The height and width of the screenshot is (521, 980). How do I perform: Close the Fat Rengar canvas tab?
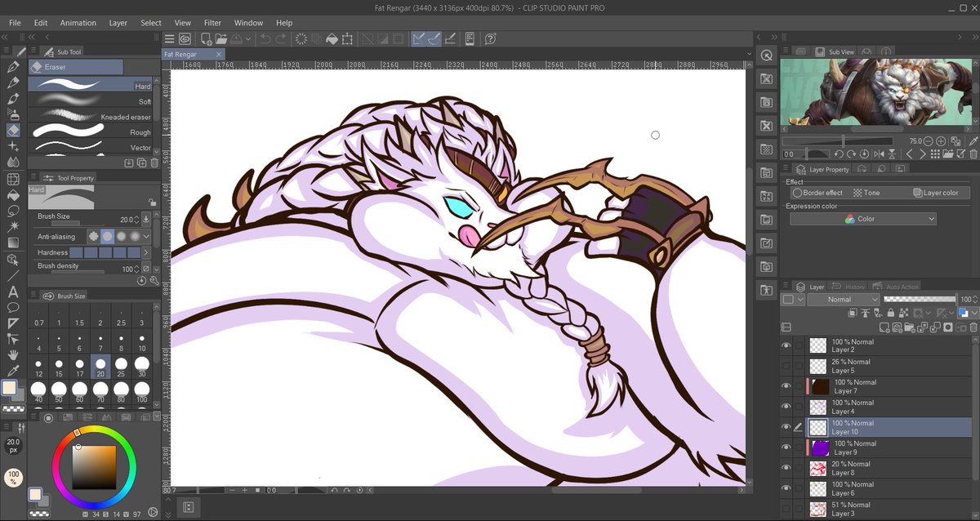[x=218, y=55]
